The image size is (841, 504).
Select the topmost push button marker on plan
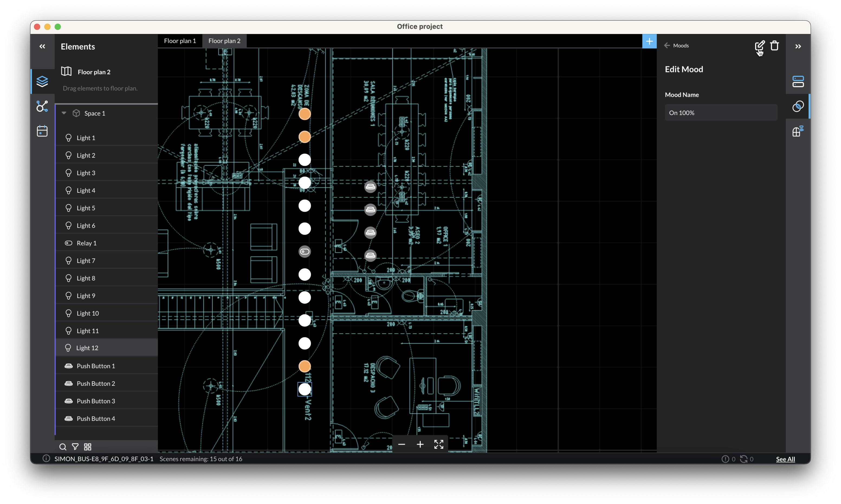click(x=370, y=187)
